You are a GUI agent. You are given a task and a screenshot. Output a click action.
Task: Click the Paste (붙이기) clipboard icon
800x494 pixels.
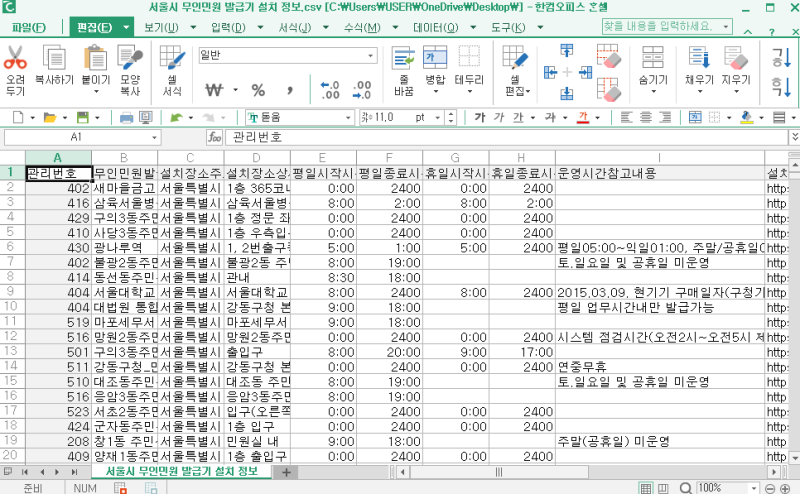(95, 58)
